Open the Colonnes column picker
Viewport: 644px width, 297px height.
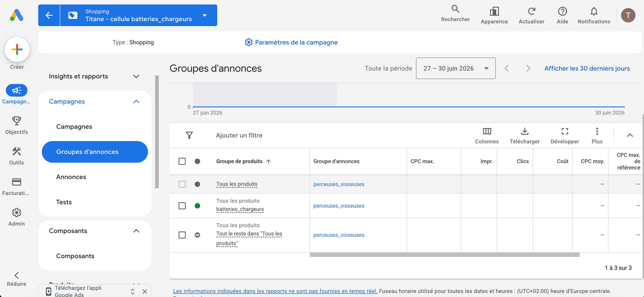[x=487, y=136]
